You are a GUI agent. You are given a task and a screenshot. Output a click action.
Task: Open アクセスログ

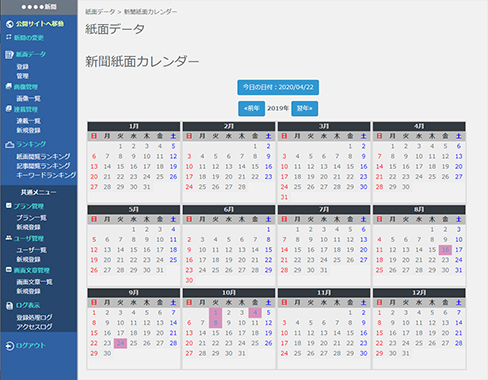35,327
